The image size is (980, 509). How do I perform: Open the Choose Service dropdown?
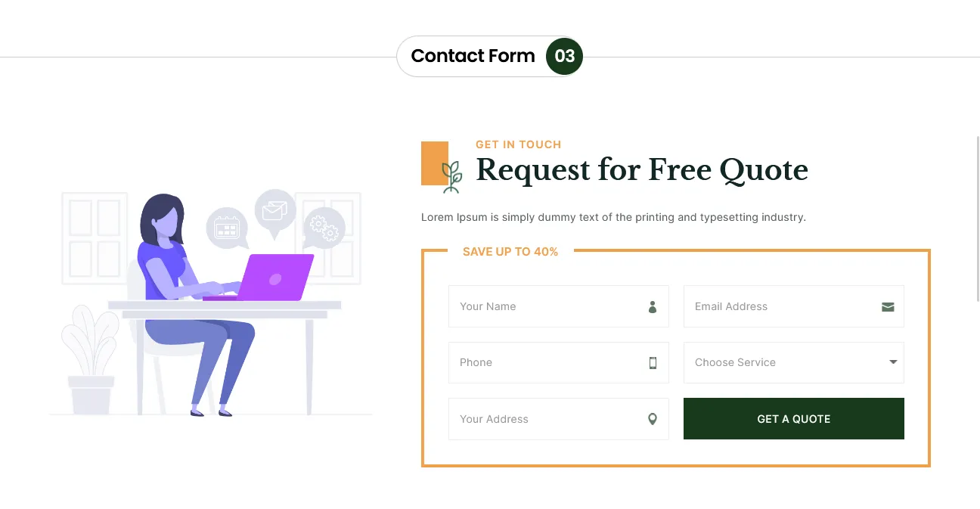(786, 363)
